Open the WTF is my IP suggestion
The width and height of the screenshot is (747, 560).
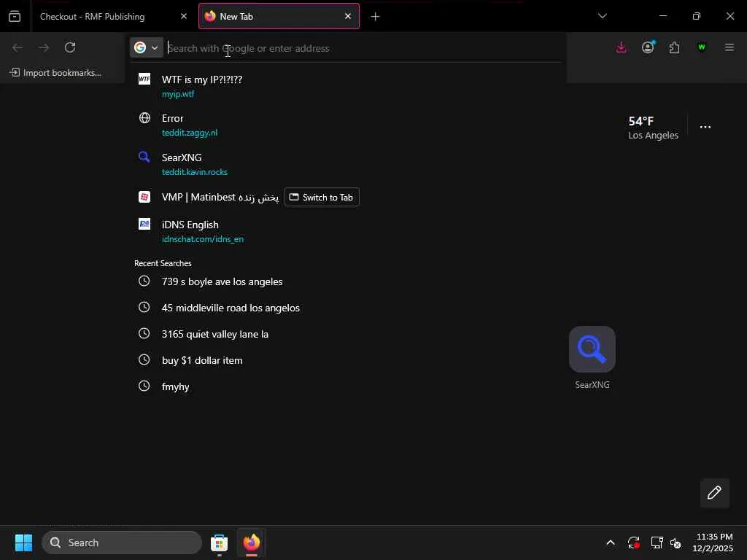tap(347, 86)
